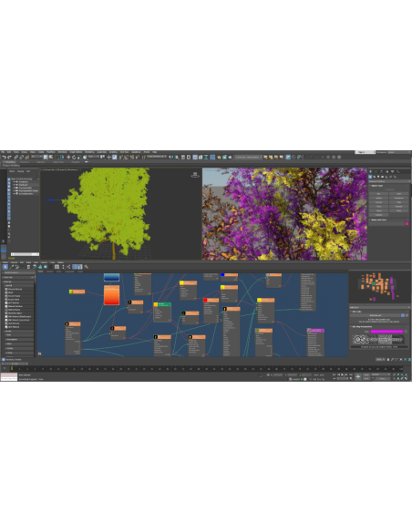The width and height of the screenshot is (412, 532).
Task: Open the Motion tab in command panel
Action: pos(386,172)
